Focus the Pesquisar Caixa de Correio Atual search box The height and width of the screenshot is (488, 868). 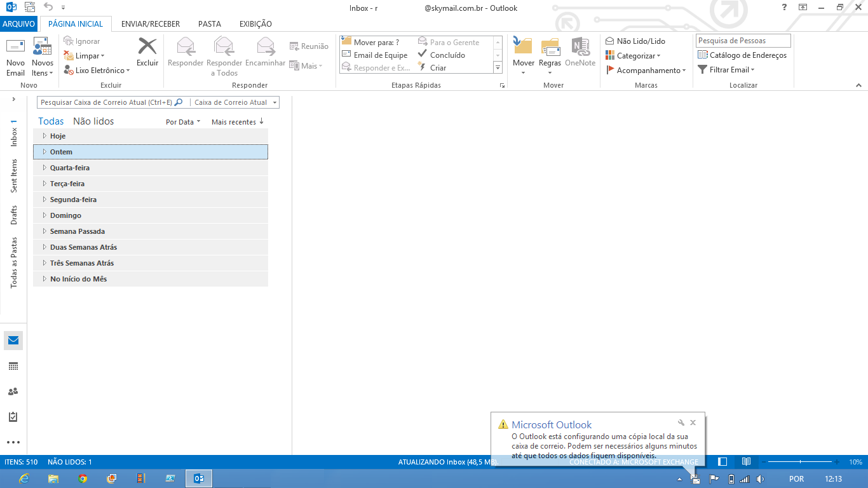pyautogui.click(x=111, y=102)
